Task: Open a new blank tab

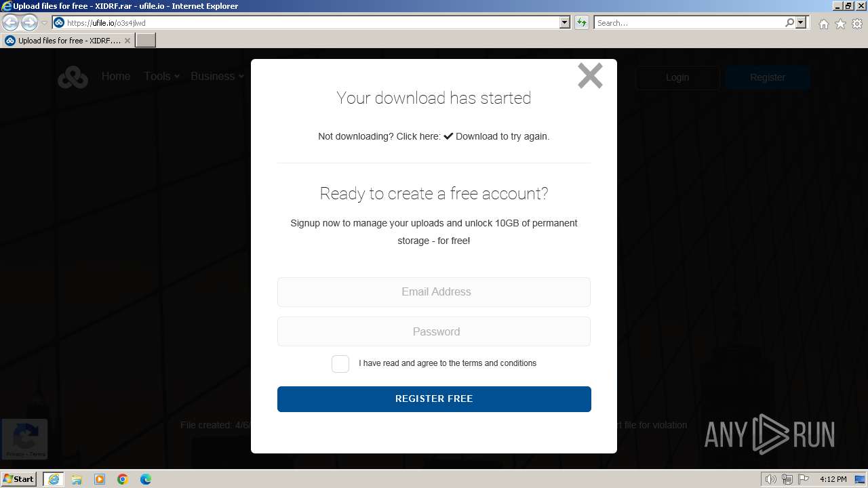Action: click(x=146, y=40)
